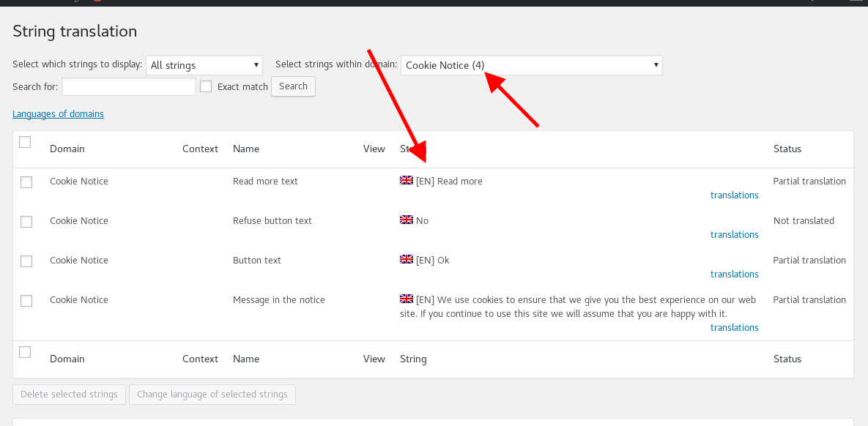The width and height of the screenshot is (868, 426).
Task: Open the All strings display dropdown
Action: (x=204, y=65)
